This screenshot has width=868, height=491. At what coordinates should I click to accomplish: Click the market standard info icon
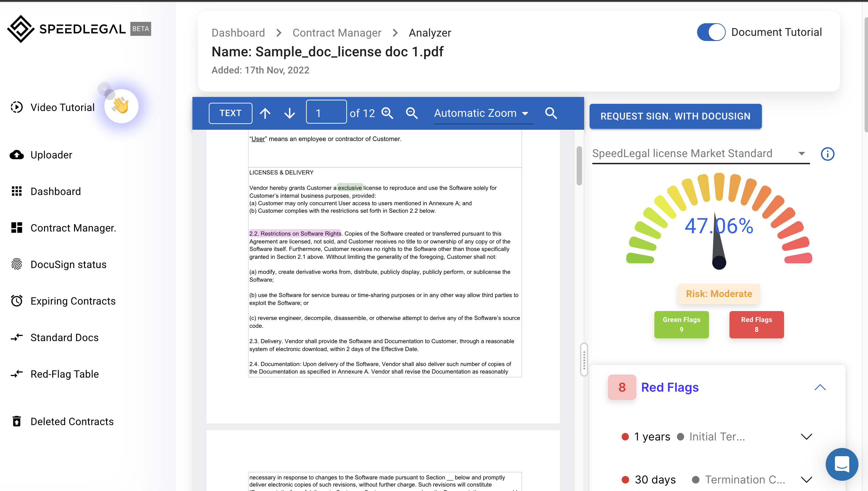[x=827, y=154]
